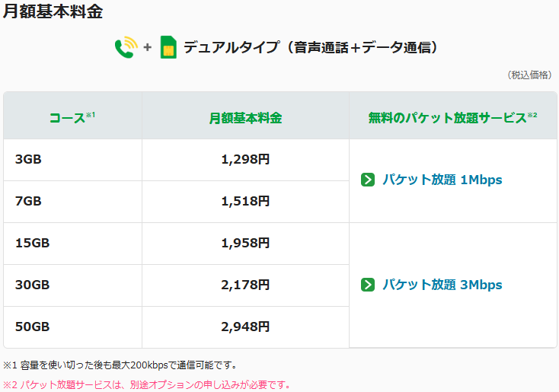
Task: Open the パケット放題 3Mbps link
Action: pyautogui.click(x=442, y=285)
